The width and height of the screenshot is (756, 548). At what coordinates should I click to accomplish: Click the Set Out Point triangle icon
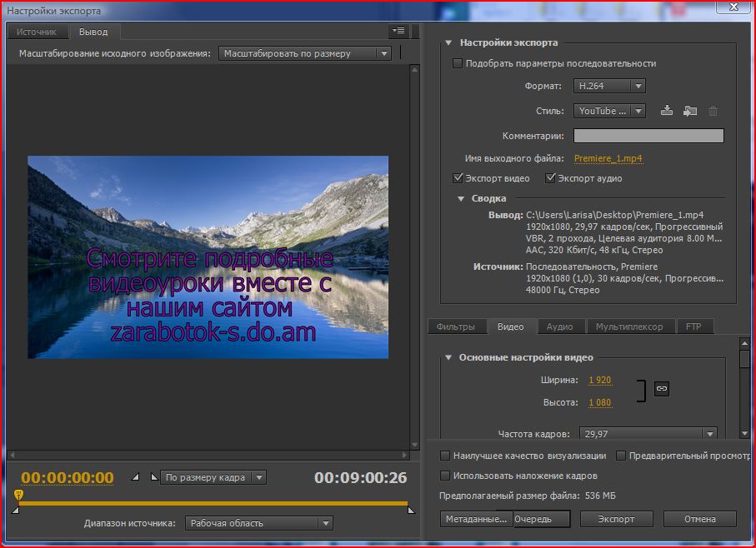click(153, 477)
